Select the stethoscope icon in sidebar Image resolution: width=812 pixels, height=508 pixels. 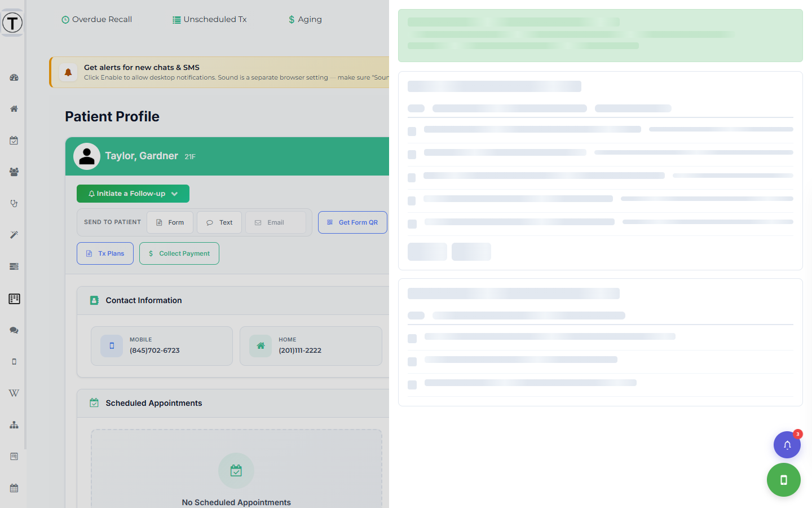(14, 204)
